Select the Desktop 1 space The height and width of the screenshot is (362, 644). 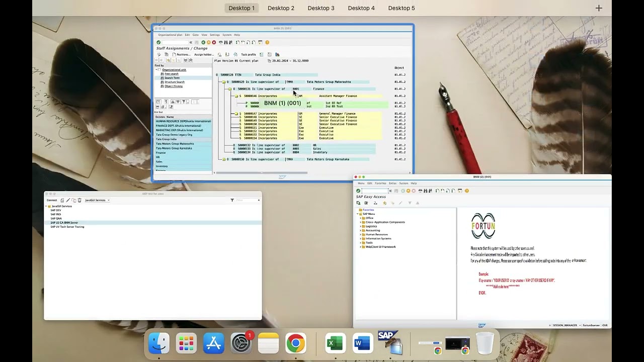pos(242,8)
